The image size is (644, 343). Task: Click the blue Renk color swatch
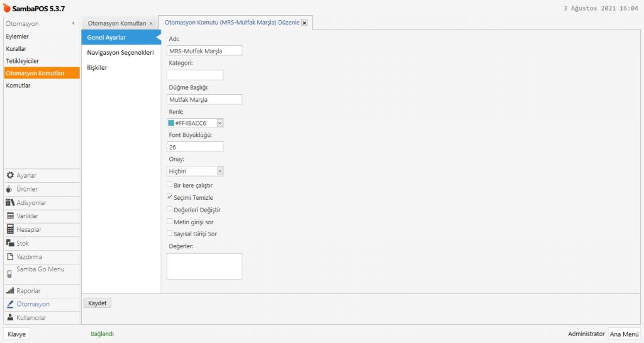[171, 123]
